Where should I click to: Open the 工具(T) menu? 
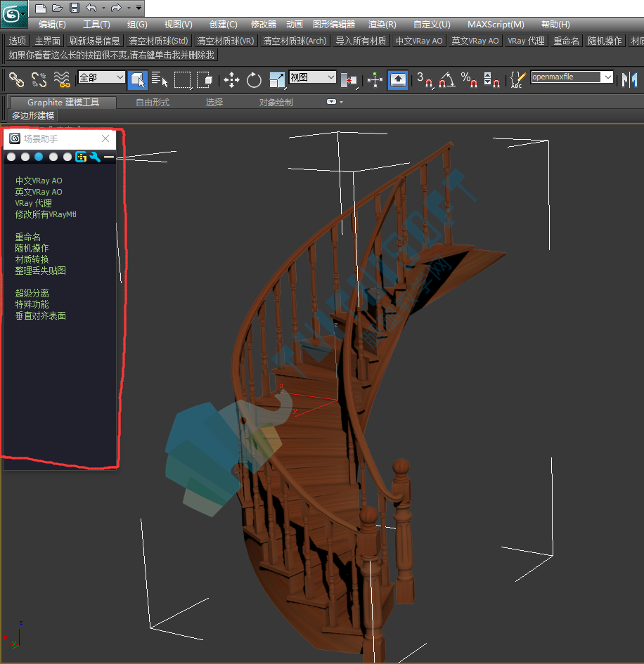96,25
